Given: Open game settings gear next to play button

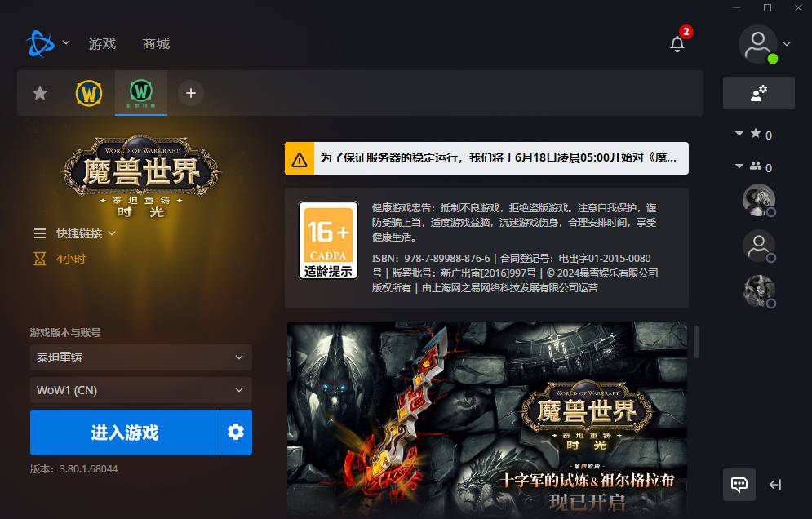Looking at the screenshot, I should [x=236, y=432].
